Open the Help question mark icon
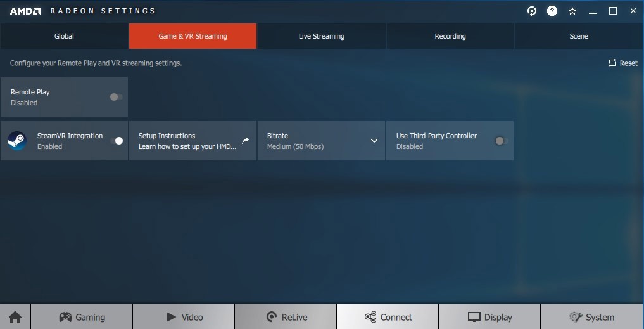Image resolution: width=644 pixels, height=329 pixels. (552, 11)
